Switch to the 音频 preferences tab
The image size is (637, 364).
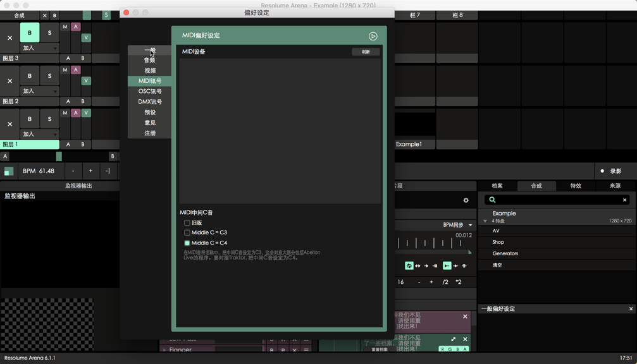click(x=149, y=60)
